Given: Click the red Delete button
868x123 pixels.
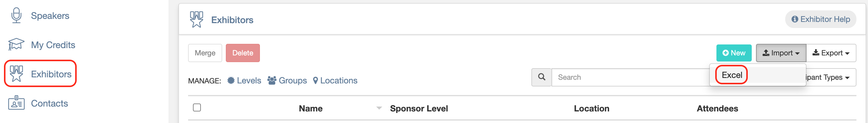Looking at the screenshot, I should 243,53.
